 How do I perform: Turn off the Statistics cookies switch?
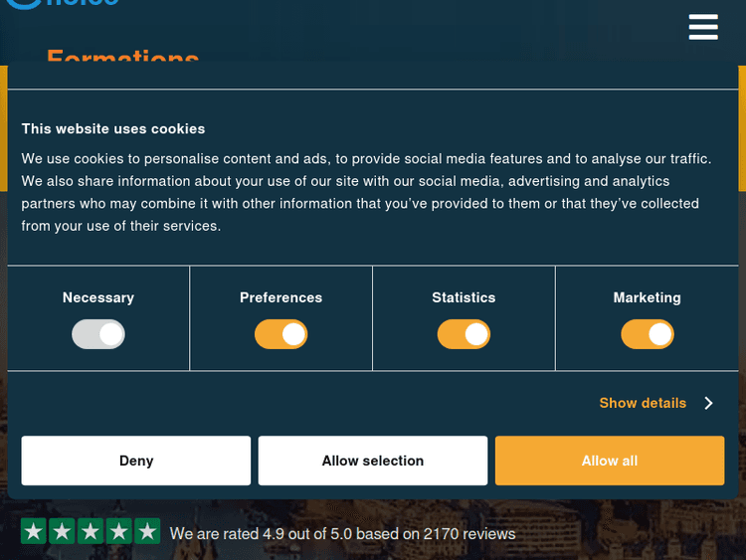tap(464, 334)
